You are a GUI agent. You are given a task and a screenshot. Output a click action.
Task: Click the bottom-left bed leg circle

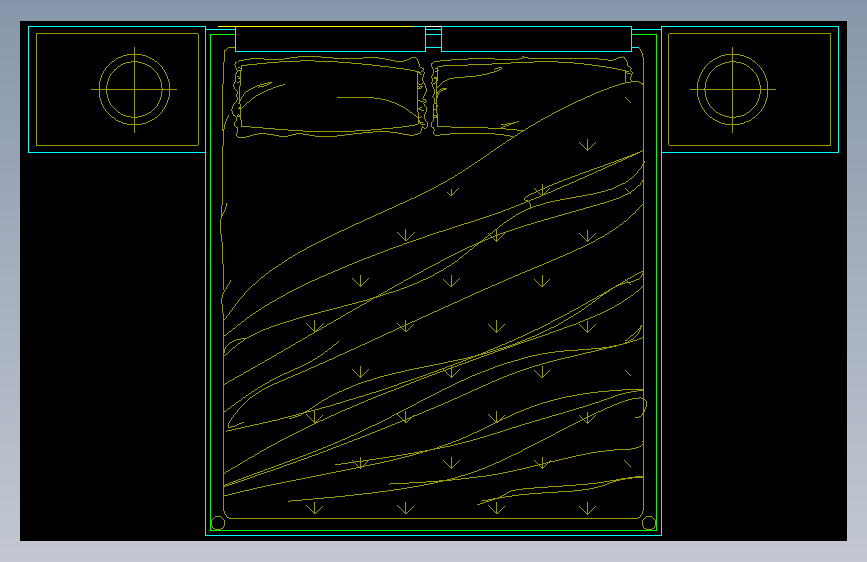(218, 523)
